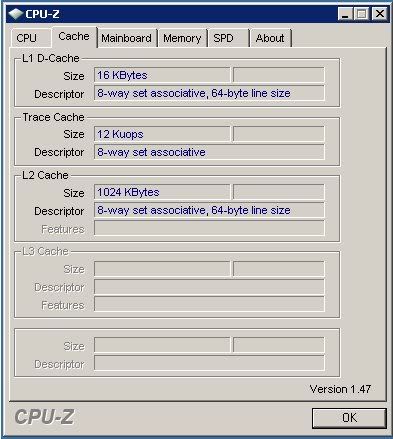The height and width of the screenshot is (439, 393).
Task: Click the CPU-Z diamond icon in title bar
Action: point(16,14)
